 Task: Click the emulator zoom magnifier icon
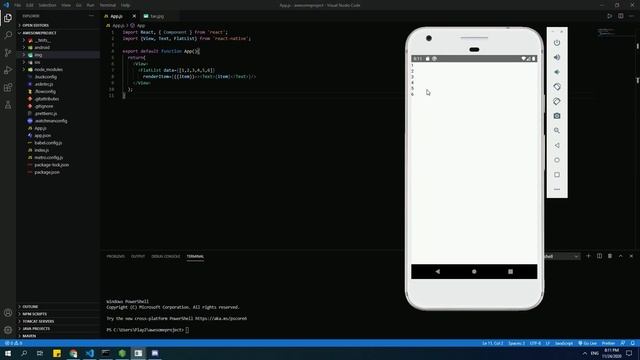click(557, 131)
